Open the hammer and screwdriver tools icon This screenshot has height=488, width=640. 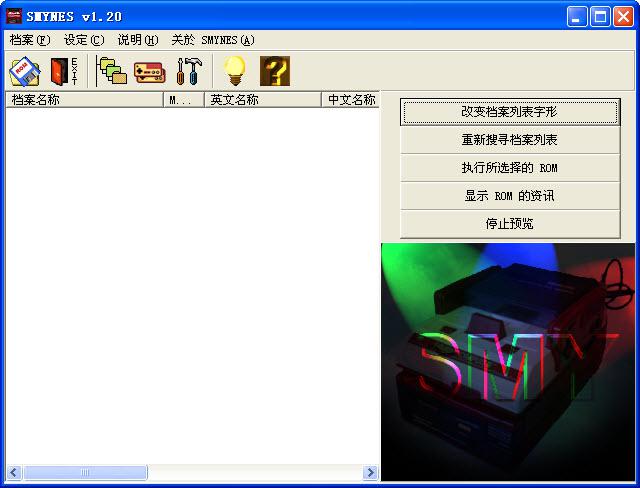point(189,71)
